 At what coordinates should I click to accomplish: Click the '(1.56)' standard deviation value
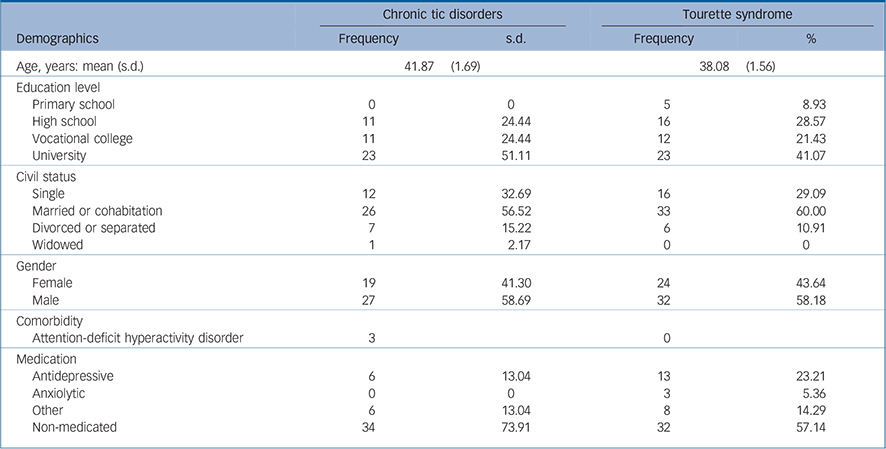click(x=760, y=67)
